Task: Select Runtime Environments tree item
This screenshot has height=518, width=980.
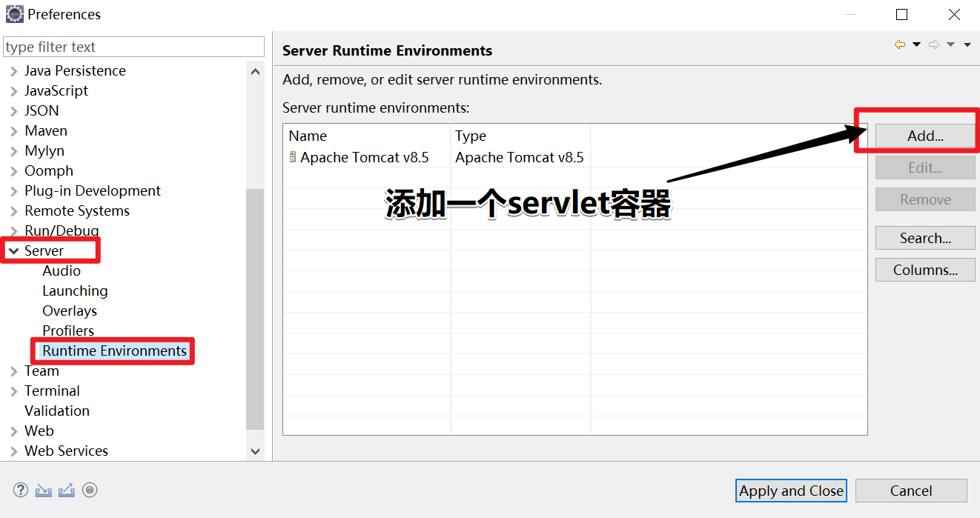Action: [114, 351]
